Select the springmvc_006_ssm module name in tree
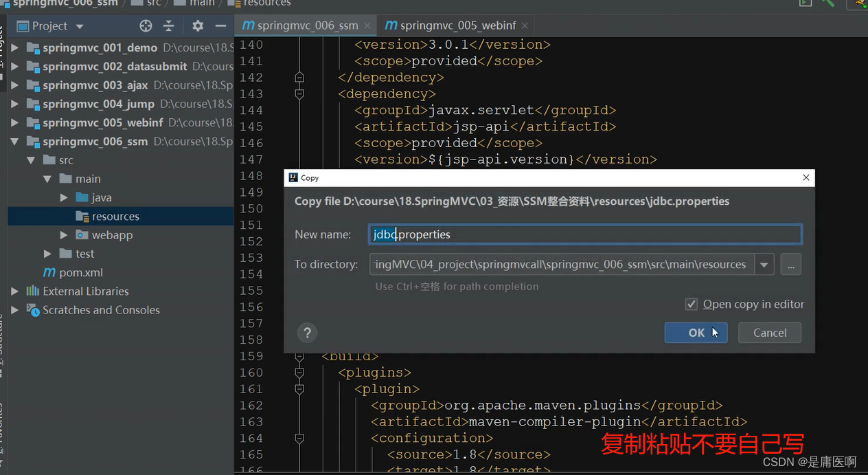868x475 pixels. tap(95, 142)
